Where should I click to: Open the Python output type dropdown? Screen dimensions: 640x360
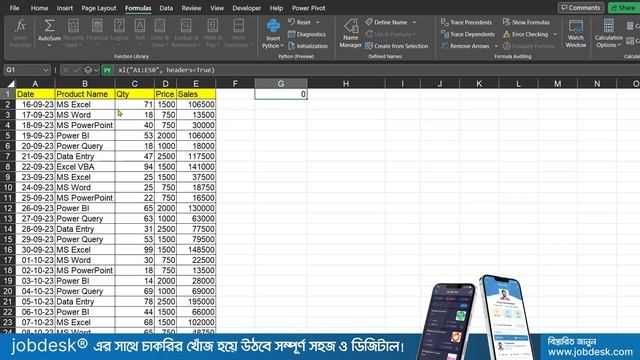click(91, 70)
